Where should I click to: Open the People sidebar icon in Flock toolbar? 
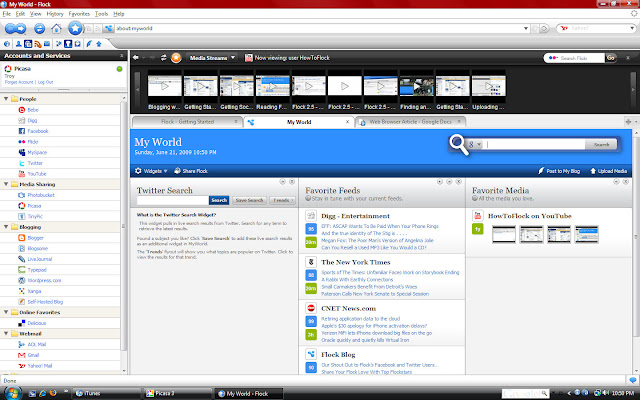(18, 44)
